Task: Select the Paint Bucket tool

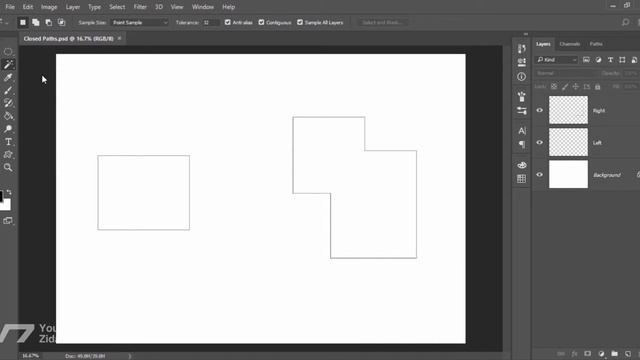Action: (x=8, y=116)
